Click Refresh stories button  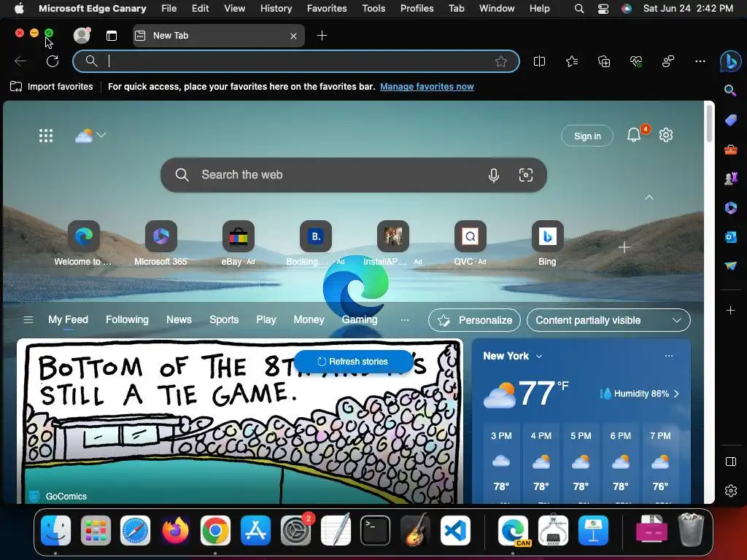click(x=353, y=362)
